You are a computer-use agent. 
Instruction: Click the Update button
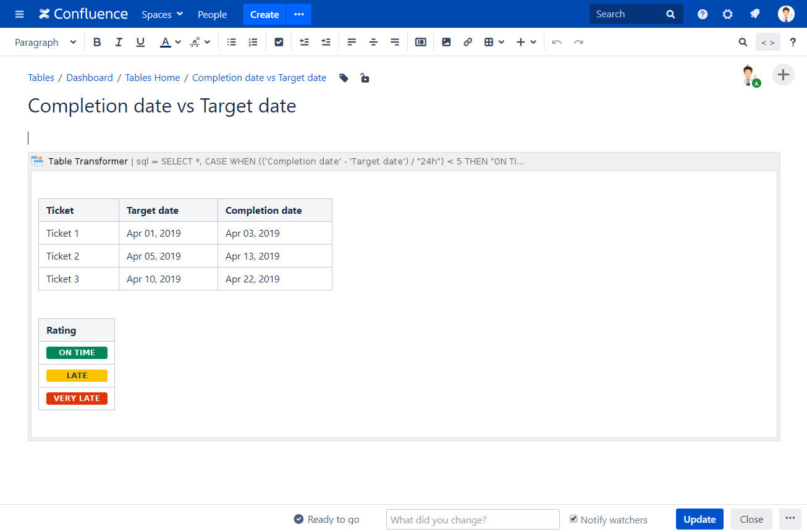click(x=699, y=519)
